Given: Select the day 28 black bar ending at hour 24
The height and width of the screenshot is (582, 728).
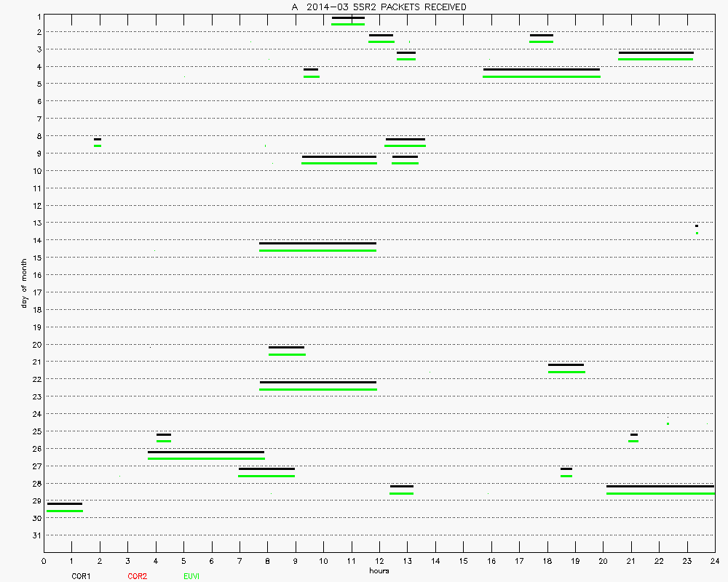Looking at the screenshot, I should click(660, 486).
